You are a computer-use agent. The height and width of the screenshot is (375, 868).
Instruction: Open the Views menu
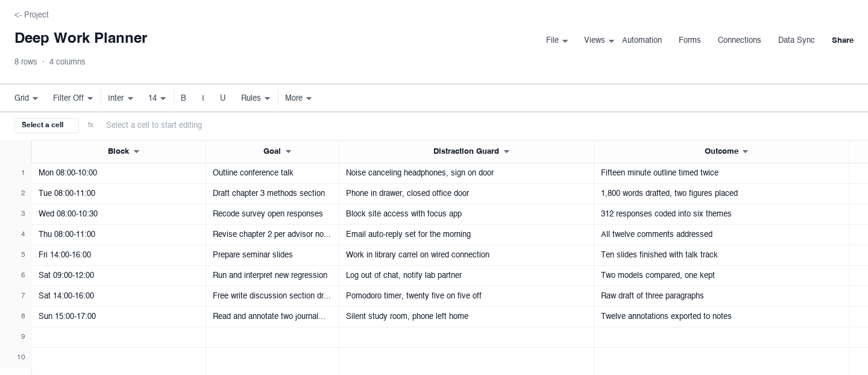[599, 40]
